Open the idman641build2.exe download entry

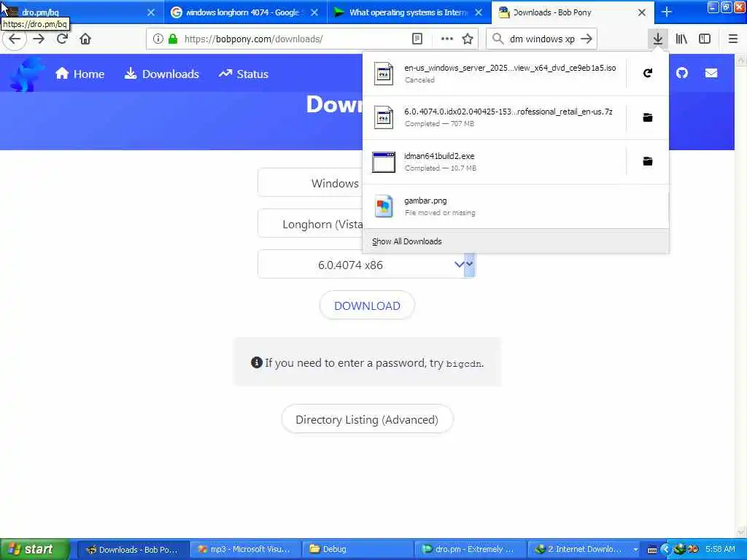(494, 162)
